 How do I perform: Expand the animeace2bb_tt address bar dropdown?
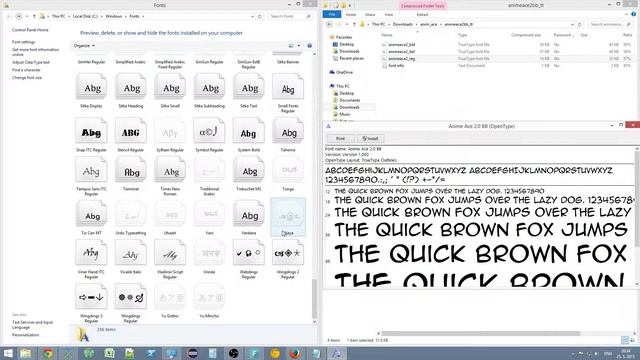point(572,24)
